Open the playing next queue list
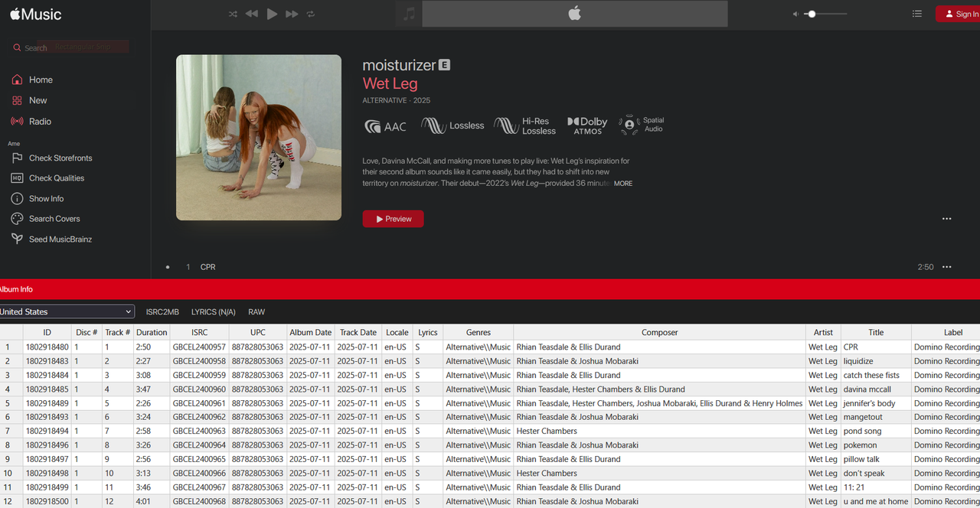Image resolution: width=980 pixels, height=508 pixels. [917, 14]
